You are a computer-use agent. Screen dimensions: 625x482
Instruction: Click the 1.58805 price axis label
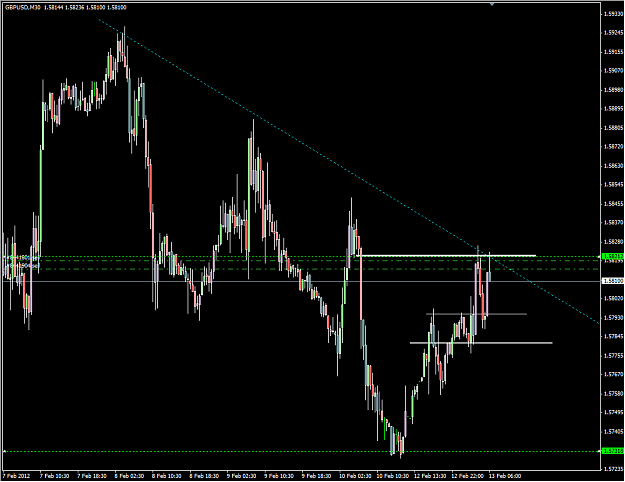pos(613,128)
